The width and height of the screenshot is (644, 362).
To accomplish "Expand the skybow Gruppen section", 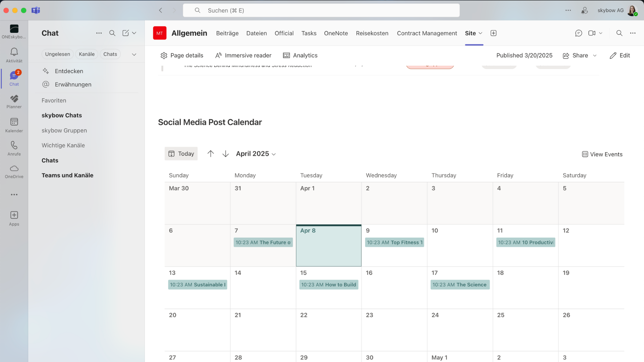I will (x=64, y=130).
